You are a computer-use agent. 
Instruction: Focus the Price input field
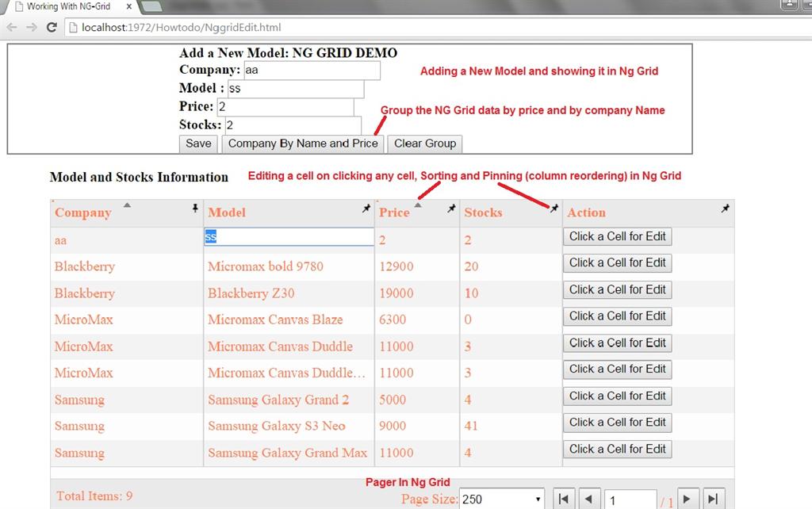285,107
